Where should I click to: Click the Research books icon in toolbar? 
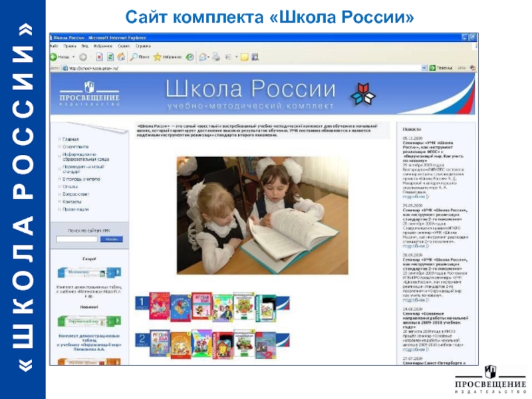255,57
